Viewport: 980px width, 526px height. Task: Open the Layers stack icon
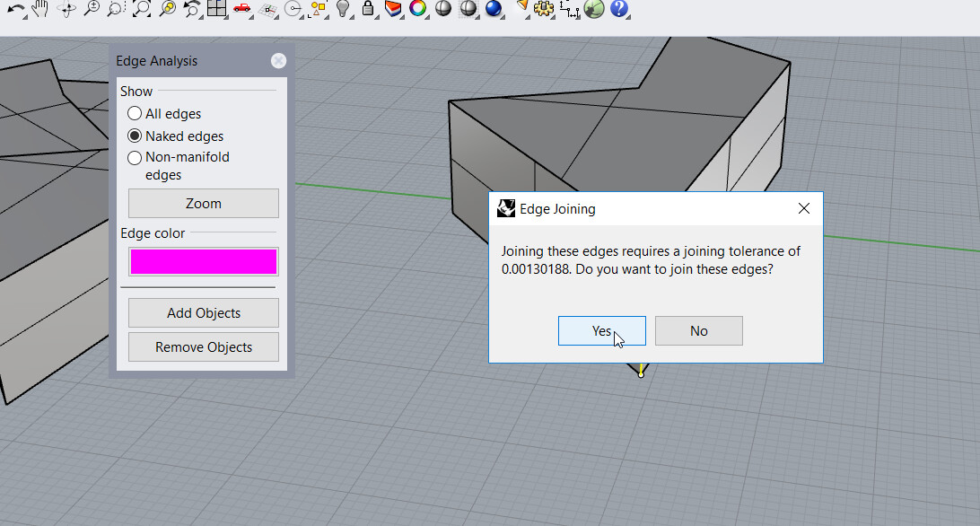click(x=393, y=8)
